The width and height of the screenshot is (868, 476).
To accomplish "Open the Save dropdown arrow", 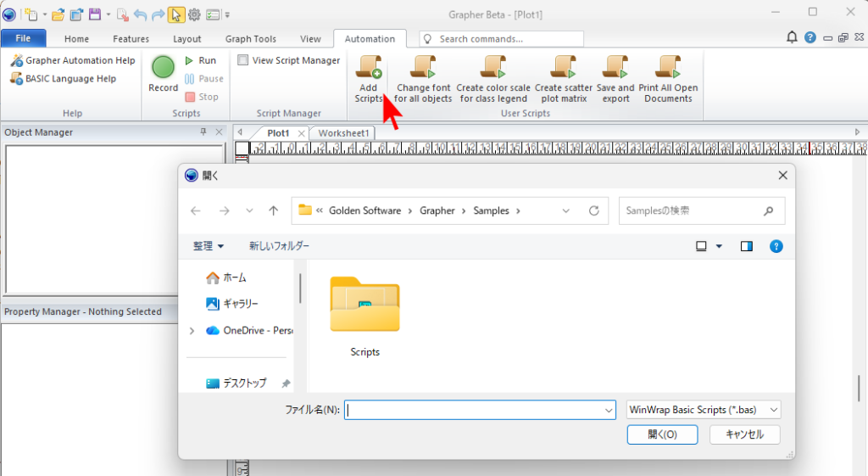I will click(108, 14).
